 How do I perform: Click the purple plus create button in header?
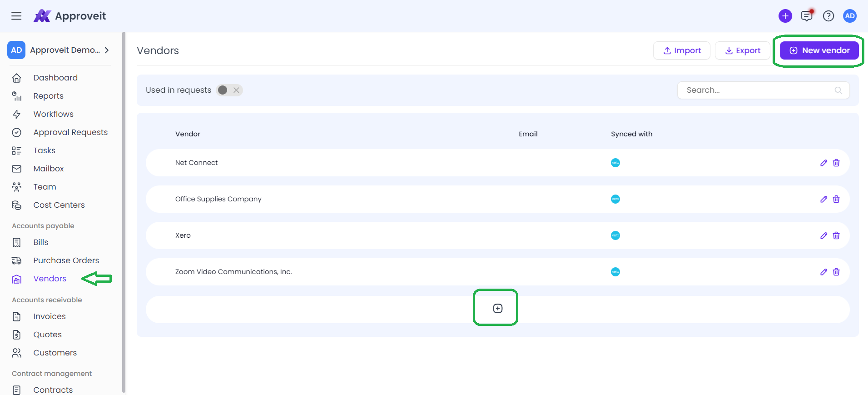[x=785, y=16]
